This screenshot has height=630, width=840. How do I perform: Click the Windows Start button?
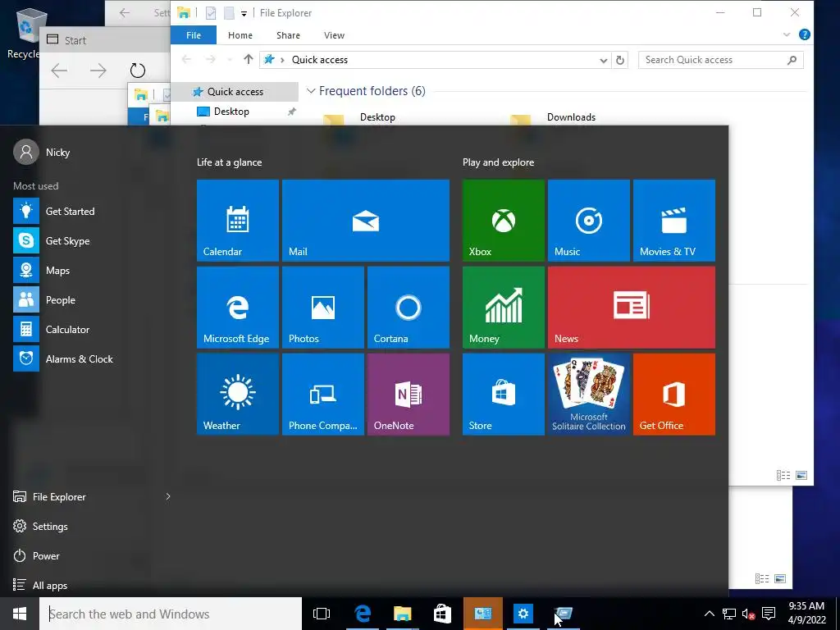click(20, 614)
